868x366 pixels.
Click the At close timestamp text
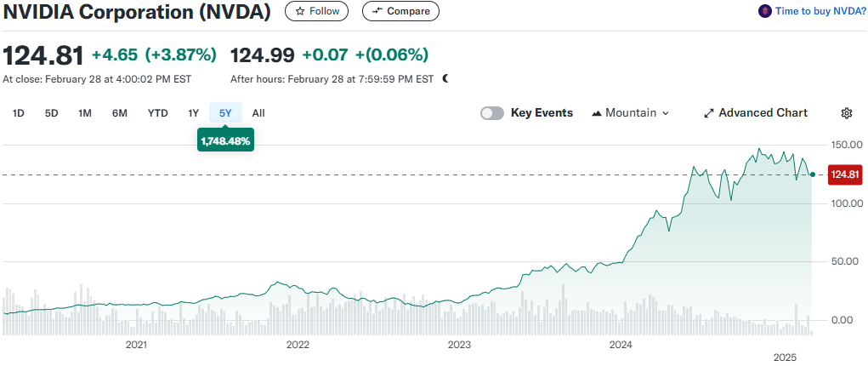click(x=97, y=79)
